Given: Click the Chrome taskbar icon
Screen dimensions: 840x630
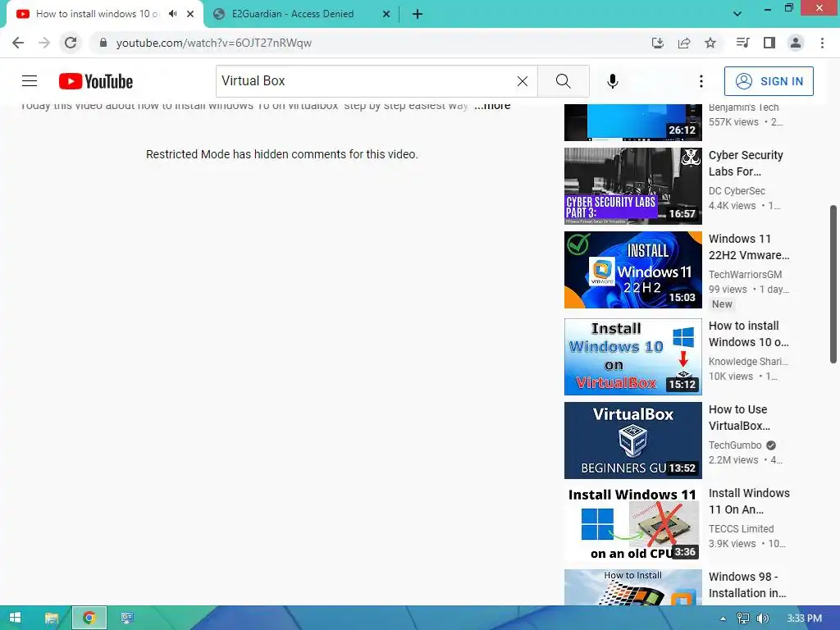Looking at the screenshot, I should pos(89,618).
